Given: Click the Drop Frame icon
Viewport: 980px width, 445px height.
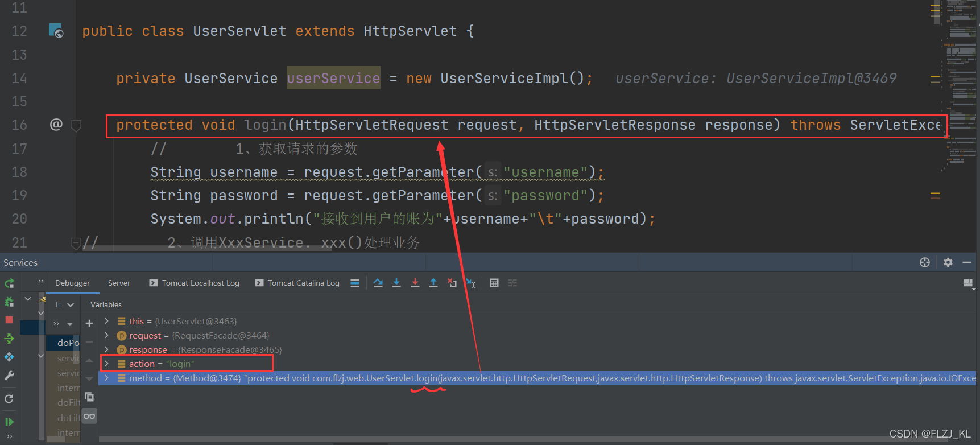Looking at the screenshot, I should pos(452,283).
